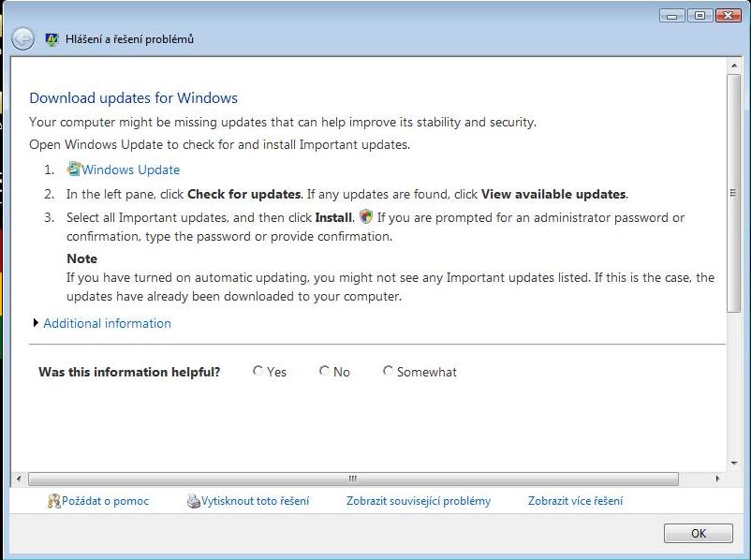Image resolution: width=751 pixels, height=560 pixels.
Task: Click the vertical scrollbar thumb
Action: (734, 193)
